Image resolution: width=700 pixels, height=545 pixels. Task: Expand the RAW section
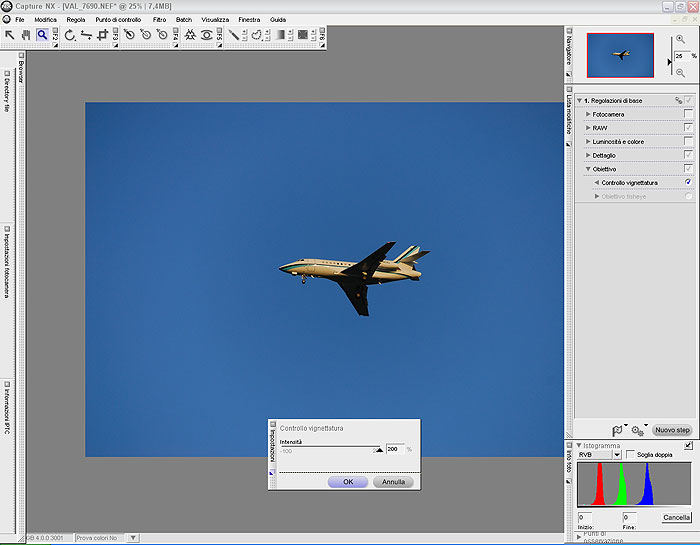pos(588,128)
